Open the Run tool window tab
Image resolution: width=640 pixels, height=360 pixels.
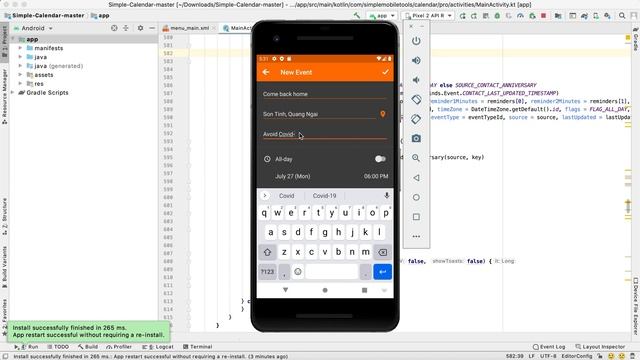(26, 347)
